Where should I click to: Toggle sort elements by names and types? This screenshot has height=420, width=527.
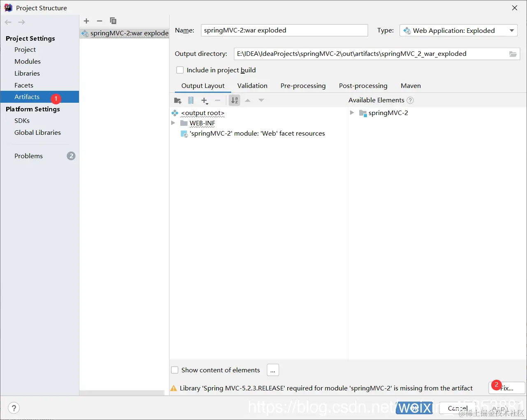[x=234, y=100]
